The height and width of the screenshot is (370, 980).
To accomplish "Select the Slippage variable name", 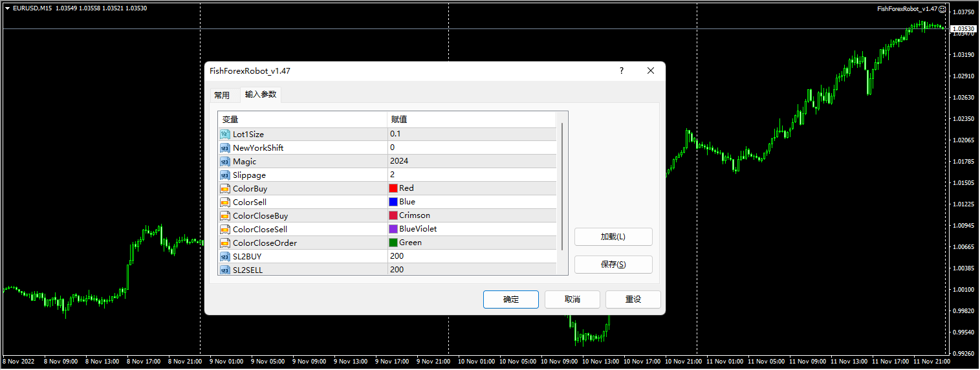I will pyautogui.click(x=249, y=175).
